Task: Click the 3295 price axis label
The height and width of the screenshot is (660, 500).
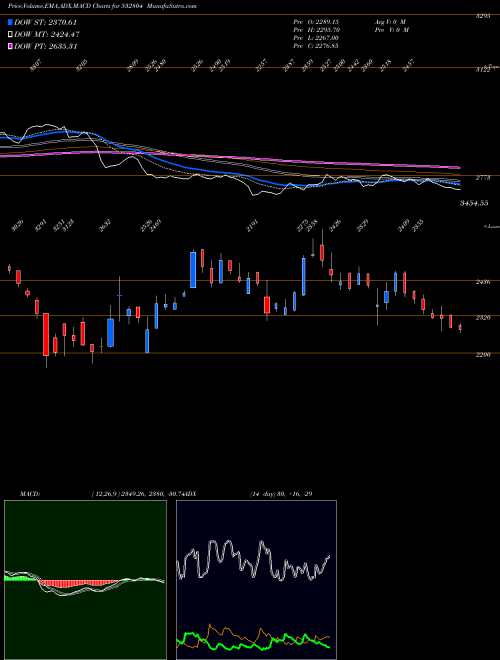Action: coord(482,17)
